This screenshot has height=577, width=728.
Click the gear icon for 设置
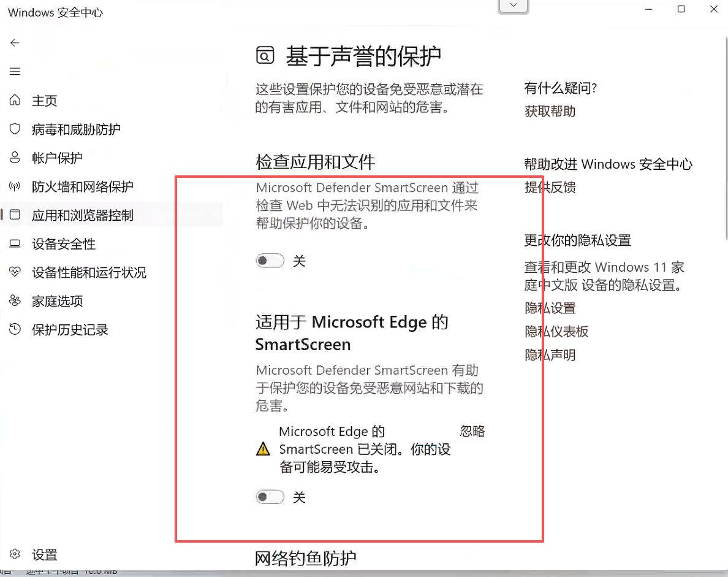[15, 554]
